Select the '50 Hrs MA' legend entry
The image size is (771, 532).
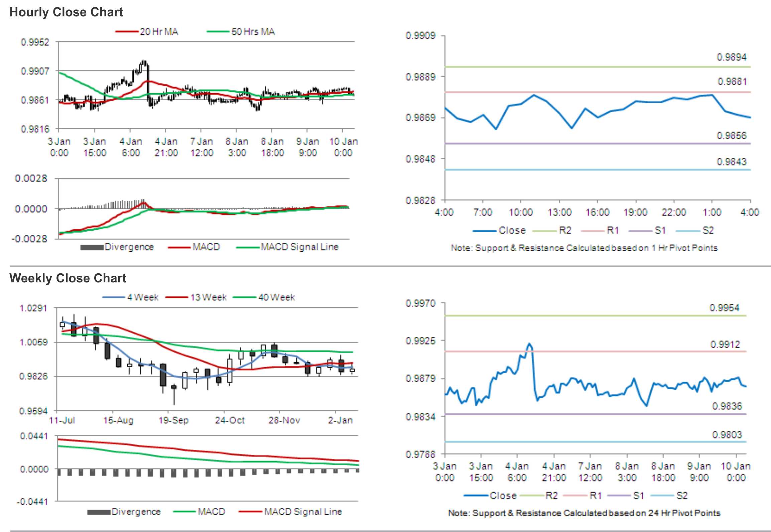click(x=241, y=32)
